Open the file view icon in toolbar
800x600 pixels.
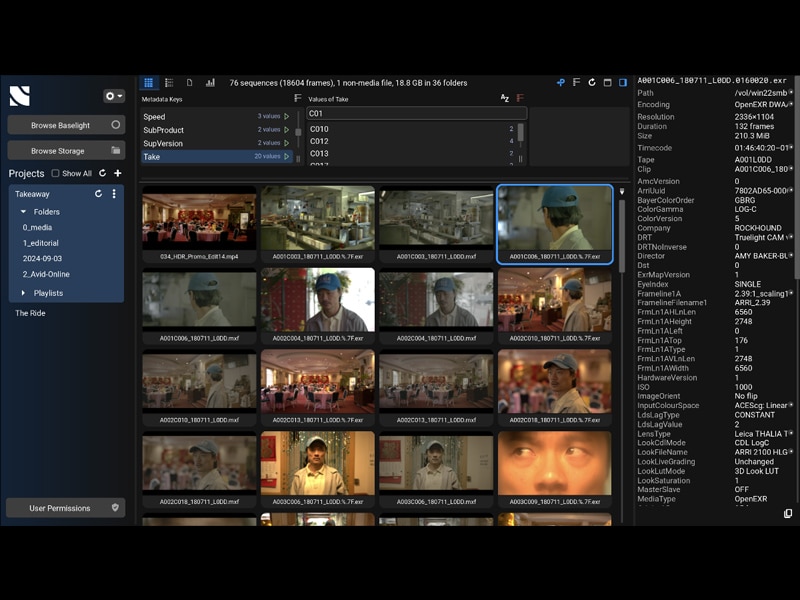point(189,83)
